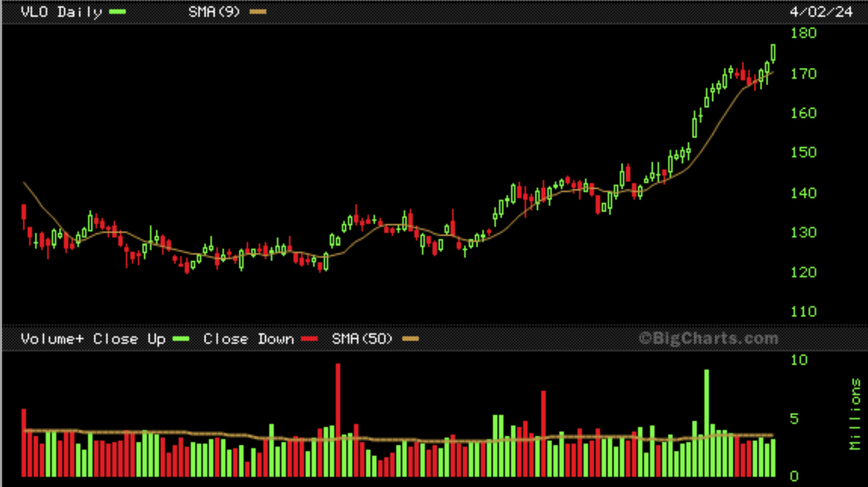Select the leftmost red candlestick on the chart
The width and height of the screenshot is (868, 487).
[24, 216]
